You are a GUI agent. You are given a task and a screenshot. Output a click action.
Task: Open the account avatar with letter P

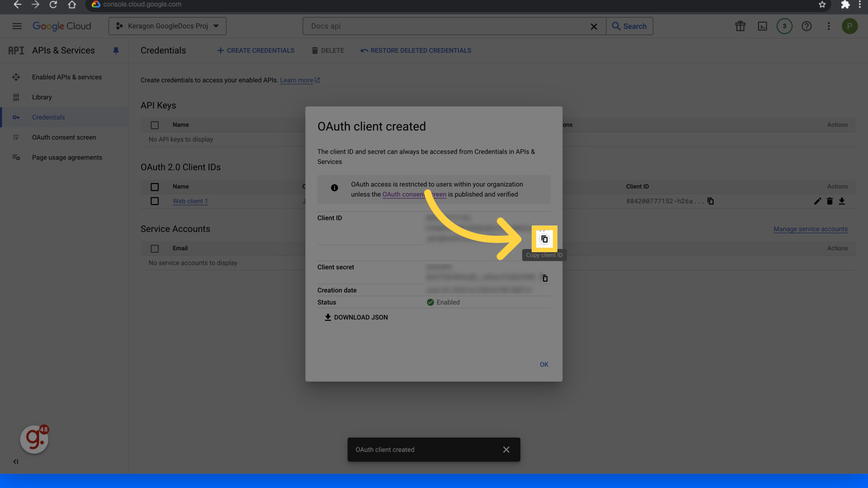point(849,26)
